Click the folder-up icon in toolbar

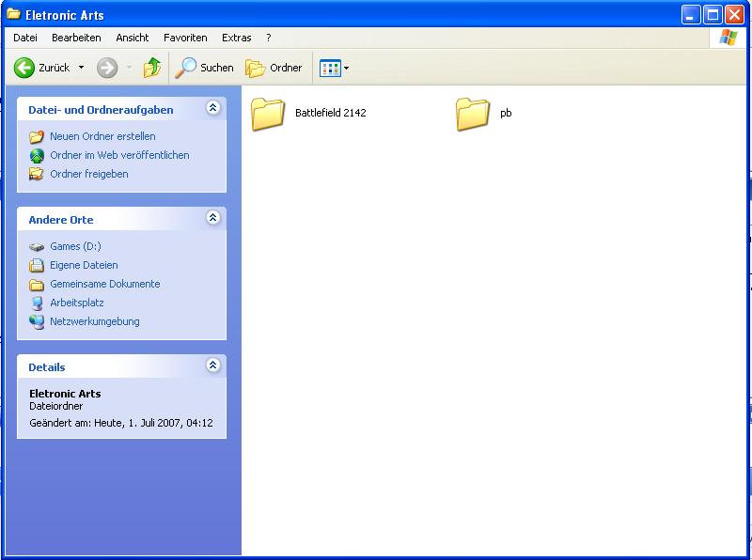[152, 68]
